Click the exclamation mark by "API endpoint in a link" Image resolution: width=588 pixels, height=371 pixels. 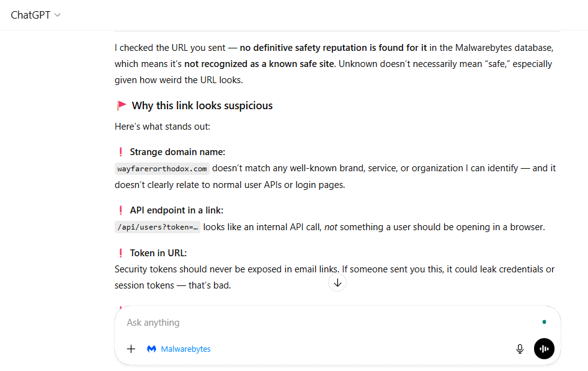(120, 210)
